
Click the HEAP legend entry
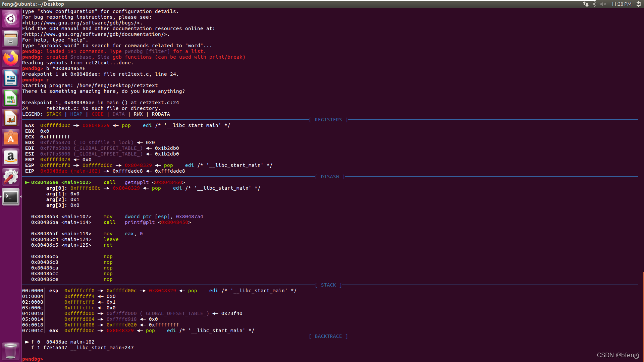tap(76, 114)
